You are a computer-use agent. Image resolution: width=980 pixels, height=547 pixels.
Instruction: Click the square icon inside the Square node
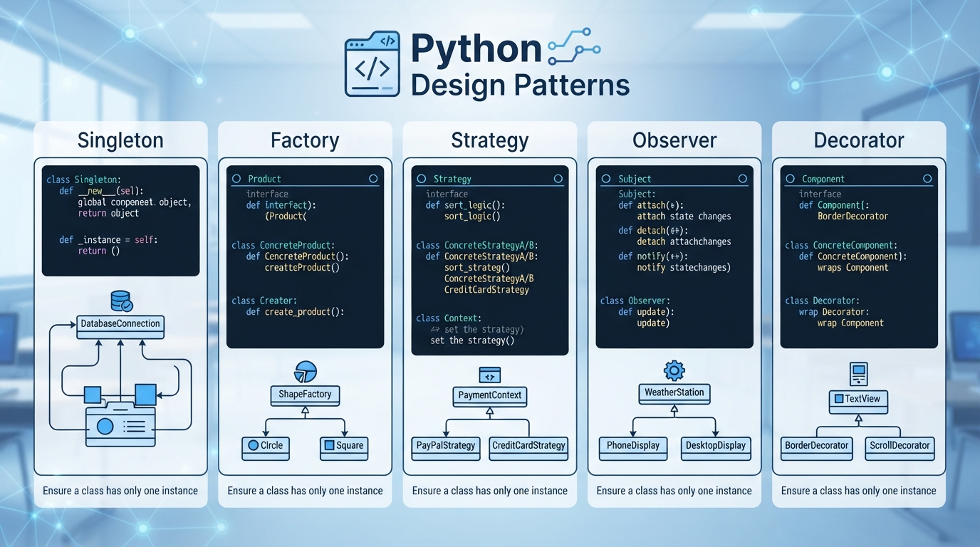pyautogui.click(x=329, y=446)
